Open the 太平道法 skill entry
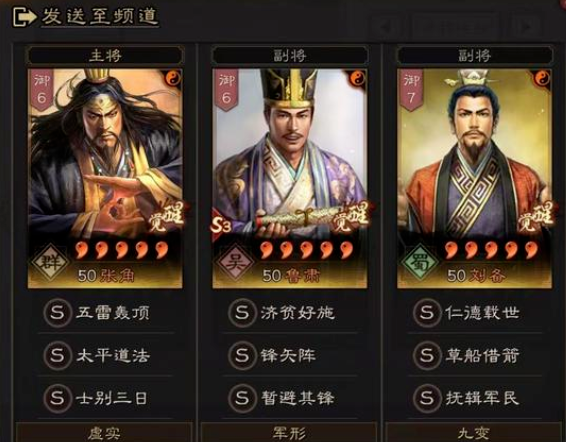The image size is (566, 442). (105, 355)
